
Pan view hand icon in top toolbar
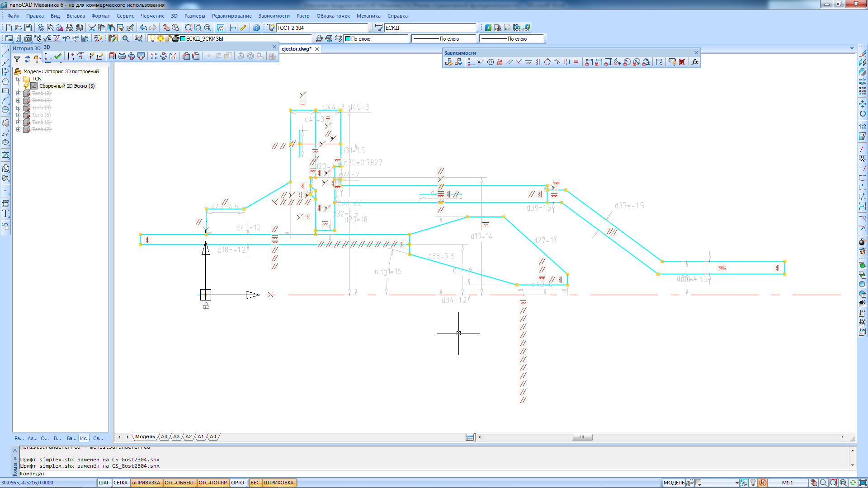(166, 28)
